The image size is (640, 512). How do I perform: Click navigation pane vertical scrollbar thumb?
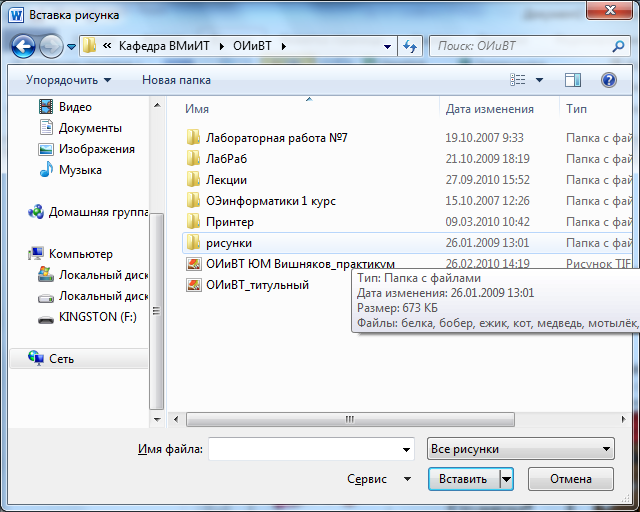tap(157, 311)
